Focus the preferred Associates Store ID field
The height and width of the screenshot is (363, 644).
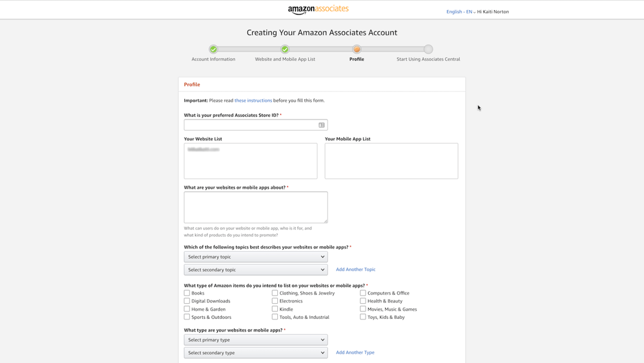(256, 125)
